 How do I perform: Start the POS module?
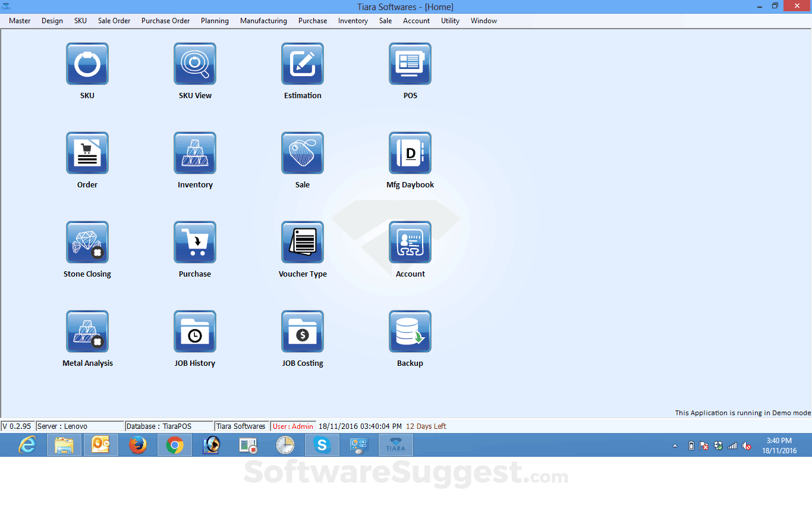(410, 64)
